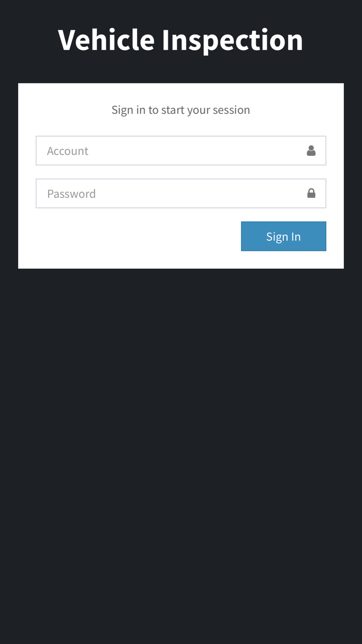Click the user silhouette icon in Account field
Viewport: 362px width, 644px height.
pos(311,151)
